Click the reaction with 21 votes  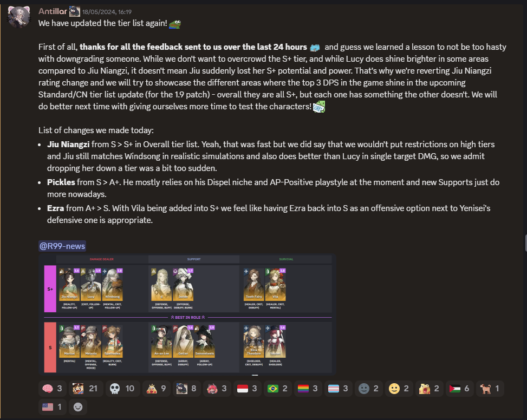(x=86, y=389)
